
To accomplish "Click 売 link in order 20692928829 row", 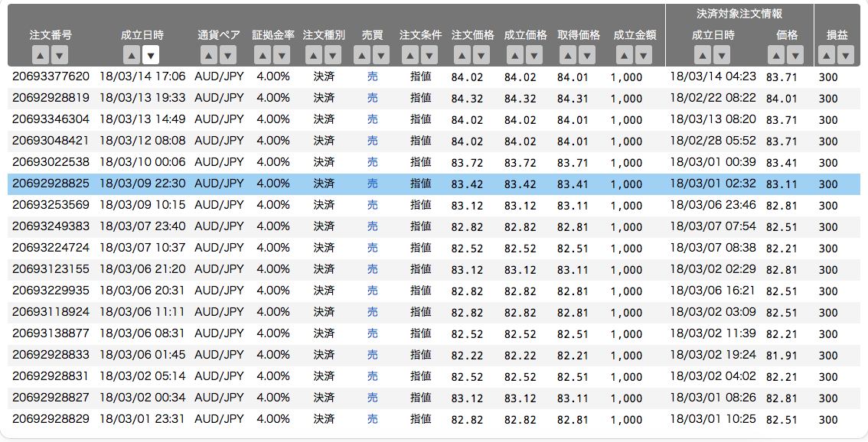I will click(x=373, y=419).
